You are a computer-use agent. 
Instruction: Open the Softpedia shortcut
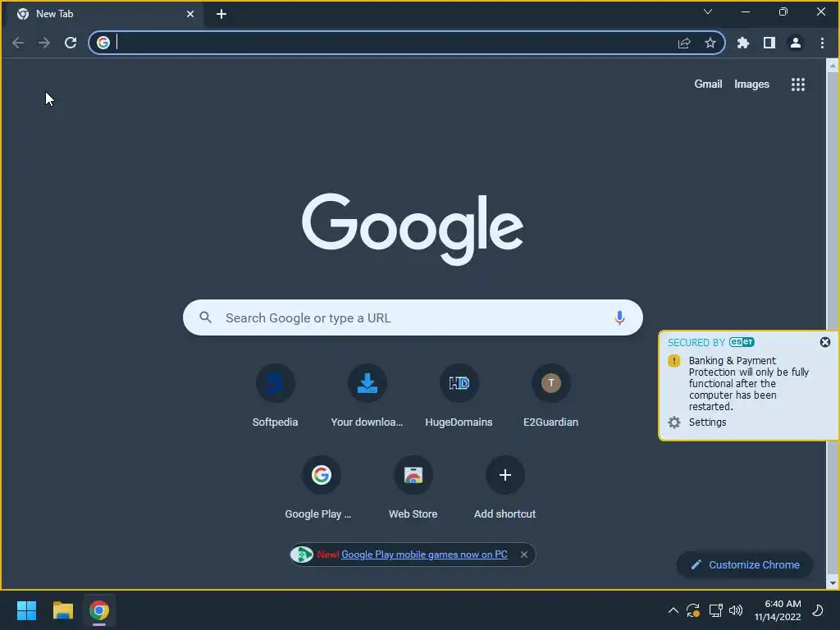tap(276, 396)
